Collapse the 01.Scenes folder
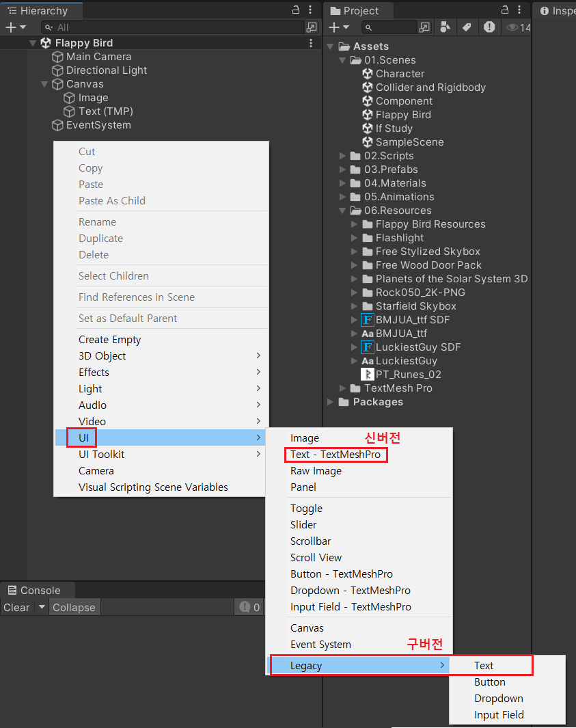 (x=342, y=60)
